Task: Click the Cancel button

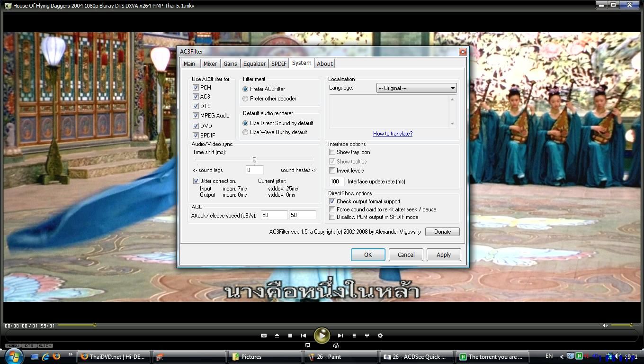Action: tap(406, 255)
